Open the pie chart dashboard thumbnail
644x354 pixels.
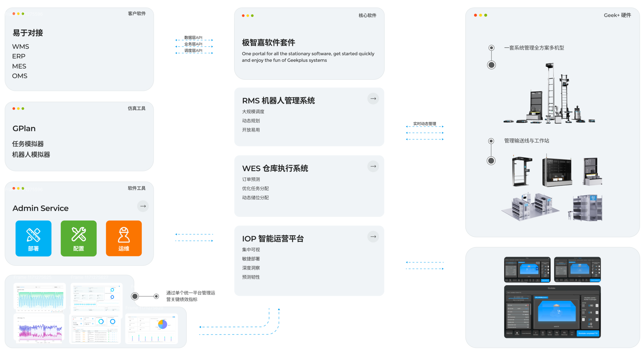click(x=152, y=329)
